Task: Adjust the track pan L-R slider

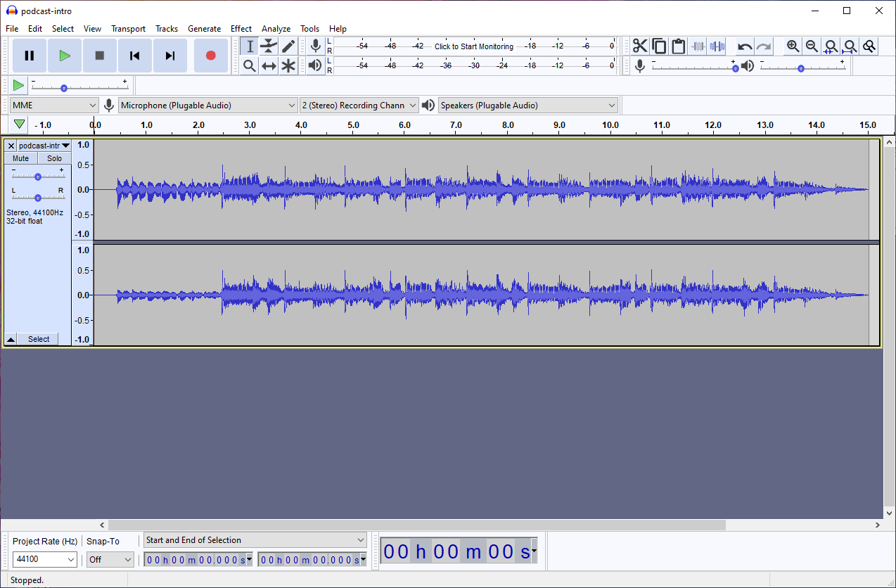Action: tap(38, 198)
